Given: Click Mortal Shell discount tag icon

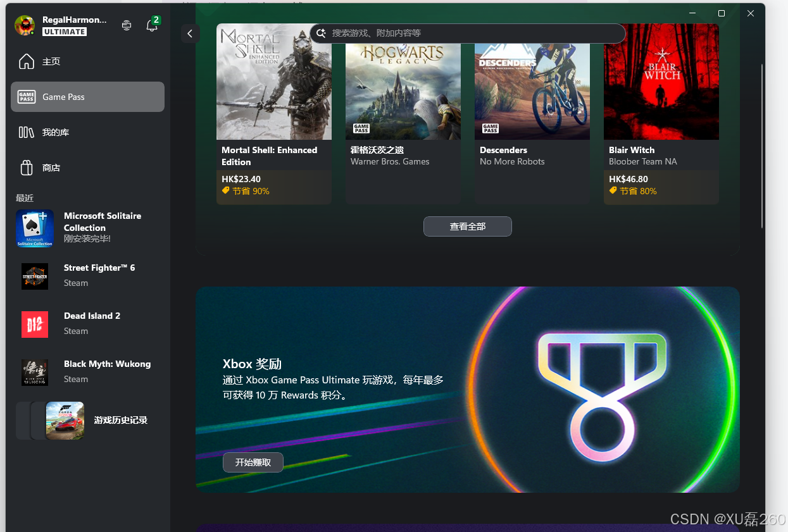Looking at the screenshot, I should tap(225, 190).
